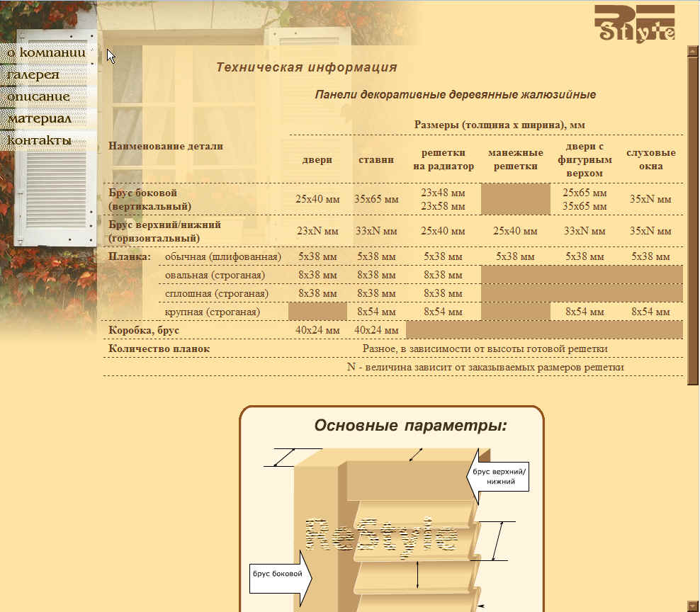This screenshot has width=700, height=612.
Task: Open the «о компании» menu item
Action: [x=47, y=52]
